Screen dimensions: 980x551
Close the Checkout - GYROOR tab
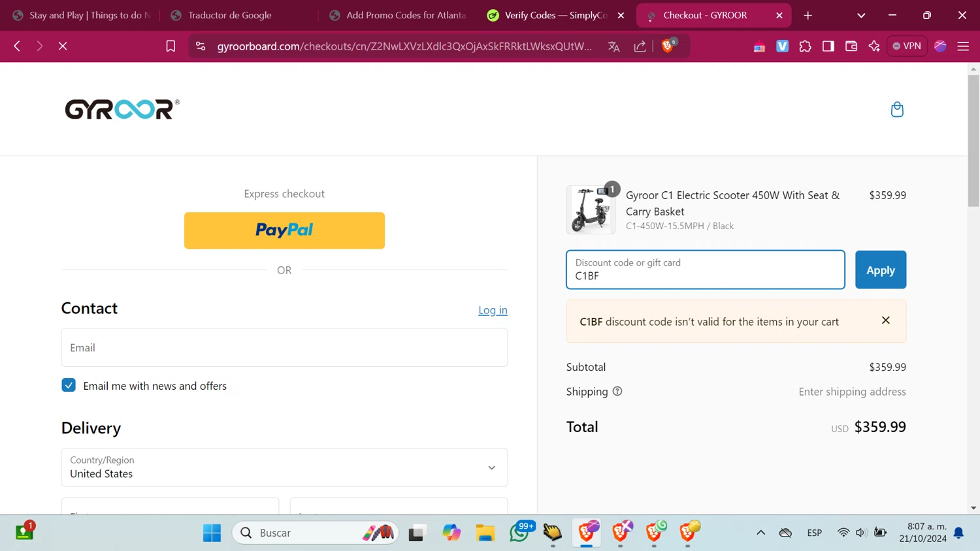pos(779,15)
